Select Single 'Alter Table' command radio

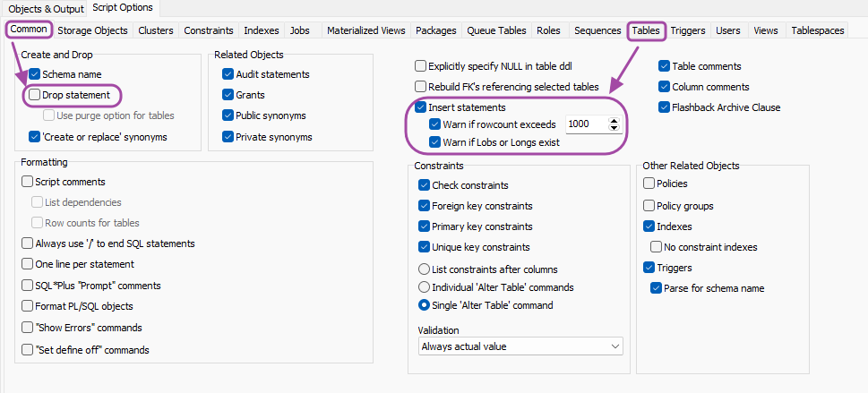pyautogui.click(x=425, y=305)
